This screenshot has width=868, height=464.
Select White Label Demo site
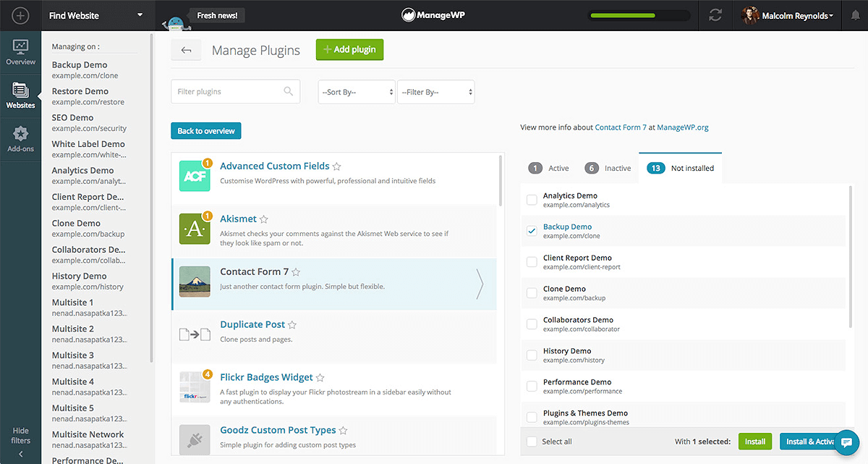pos(90,149)
